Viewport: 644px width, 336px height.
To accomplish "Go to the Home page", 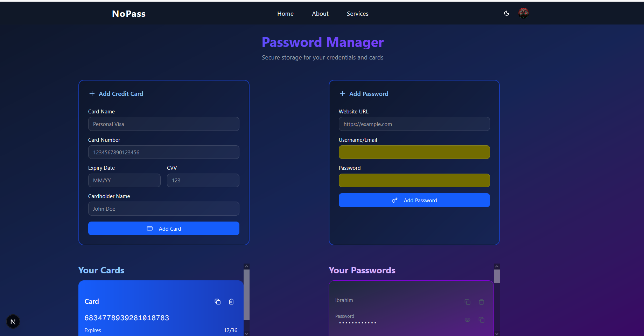I will pos(285,14).
